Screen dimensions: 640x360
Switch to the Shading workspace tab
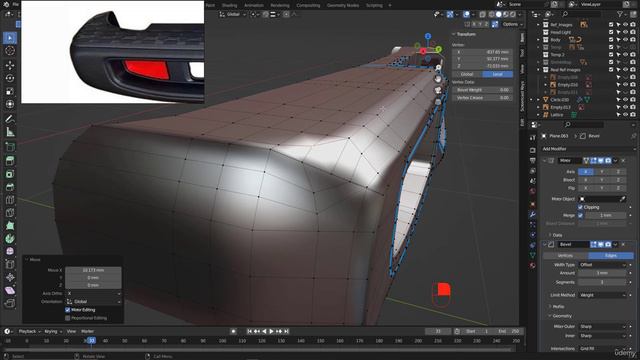pos(229,5)
